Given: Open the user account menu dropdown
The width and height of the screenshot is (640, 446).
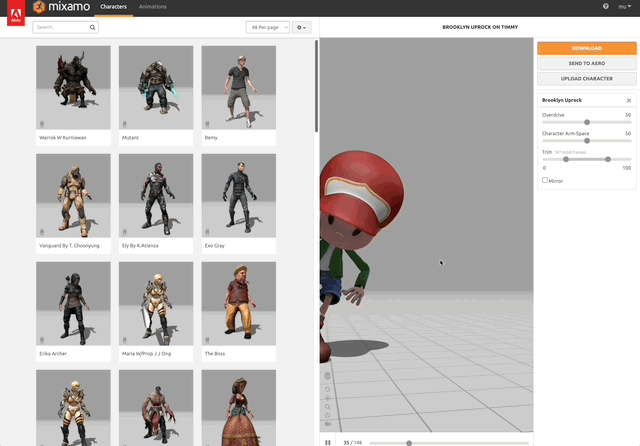Looking at the screenshot, I should coord(625,7).
